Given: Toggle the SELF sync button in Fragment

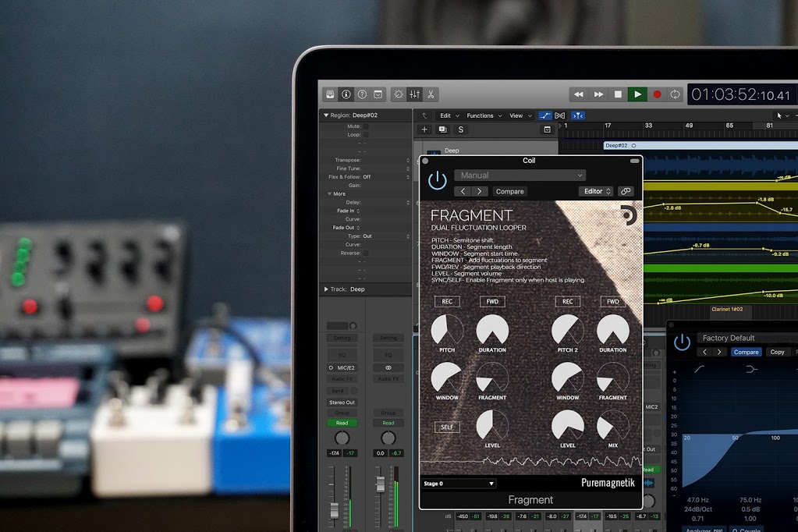Looking at the screenshot, I should (x=447, y=427).
